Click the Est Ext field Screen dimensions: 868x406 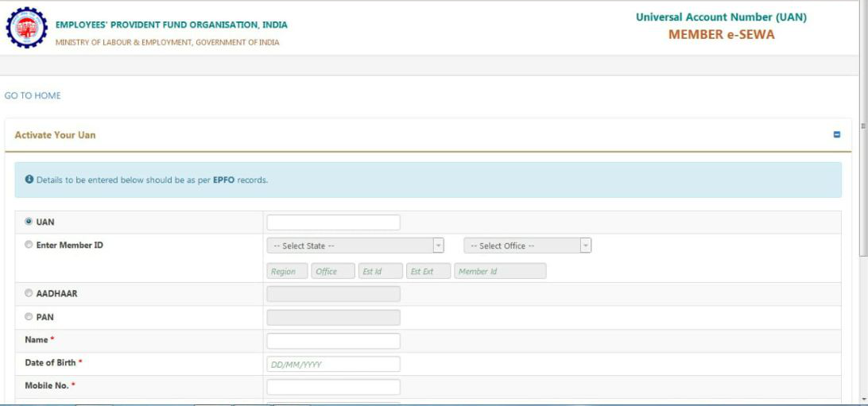428,272
